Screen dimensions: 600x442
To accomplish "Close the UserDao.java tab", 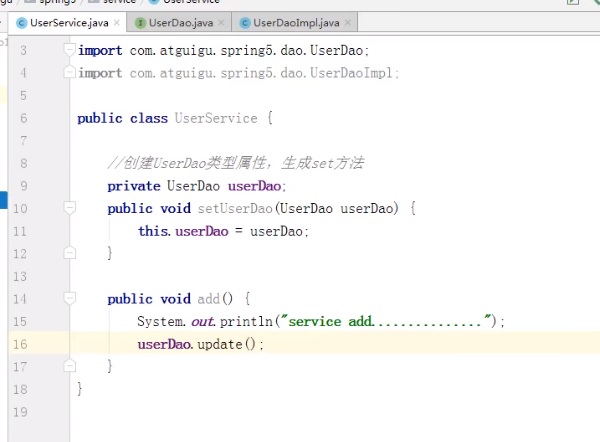I will coord(221,23).
